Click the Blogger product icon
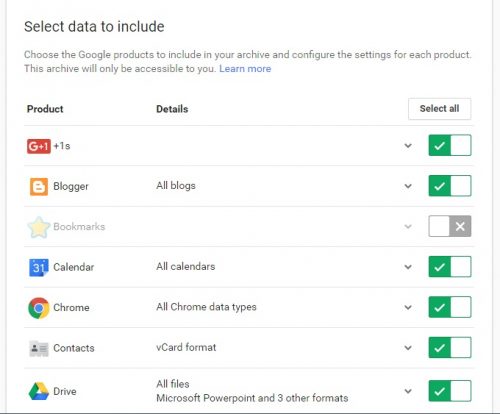 coord(39,186)
